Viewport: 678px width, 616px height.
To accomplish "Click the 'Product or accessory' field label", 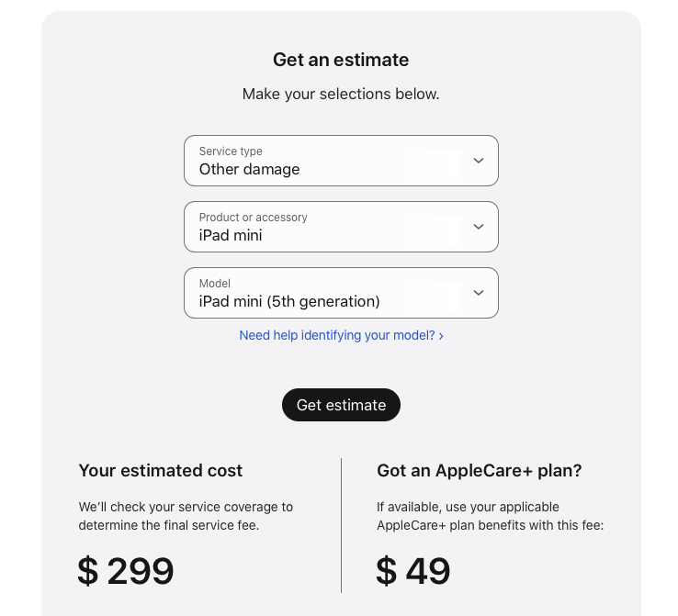I will click(x=253, y=218).
